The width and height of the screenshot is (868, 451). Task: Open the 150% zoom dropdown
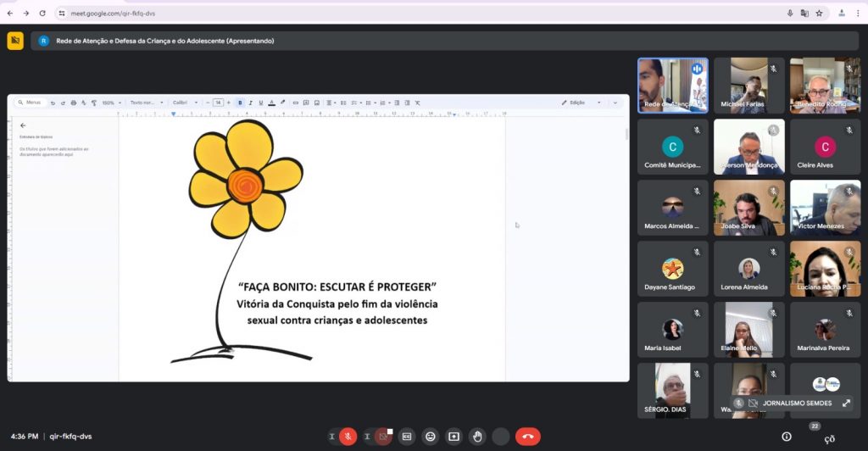tap(111, 103)
